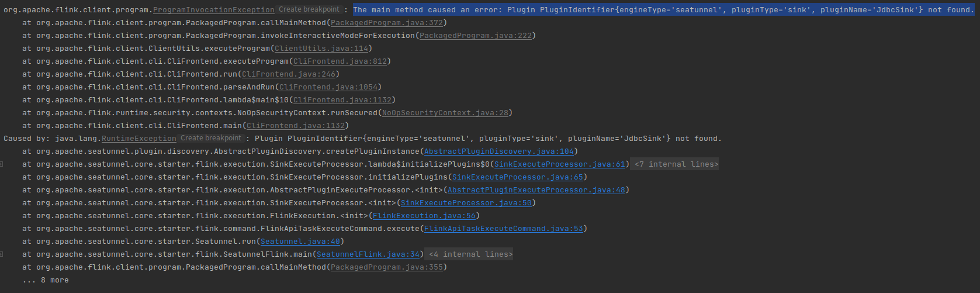Open PackagedProgram.java:222 link
980x293 pixels.
click(476, 36)
